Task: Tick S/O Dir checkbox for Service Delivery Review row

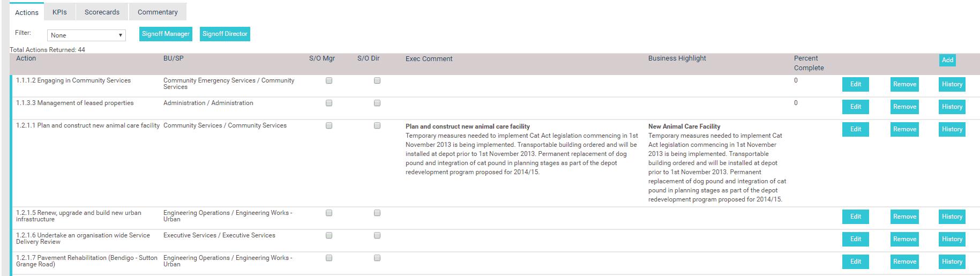Action: click(x=377, y=235)
